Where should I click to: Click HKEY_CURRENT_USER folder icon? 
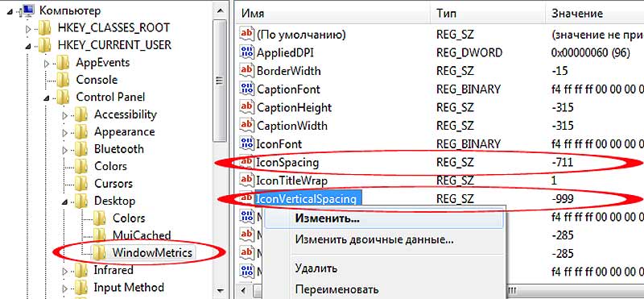coord(44,45)
